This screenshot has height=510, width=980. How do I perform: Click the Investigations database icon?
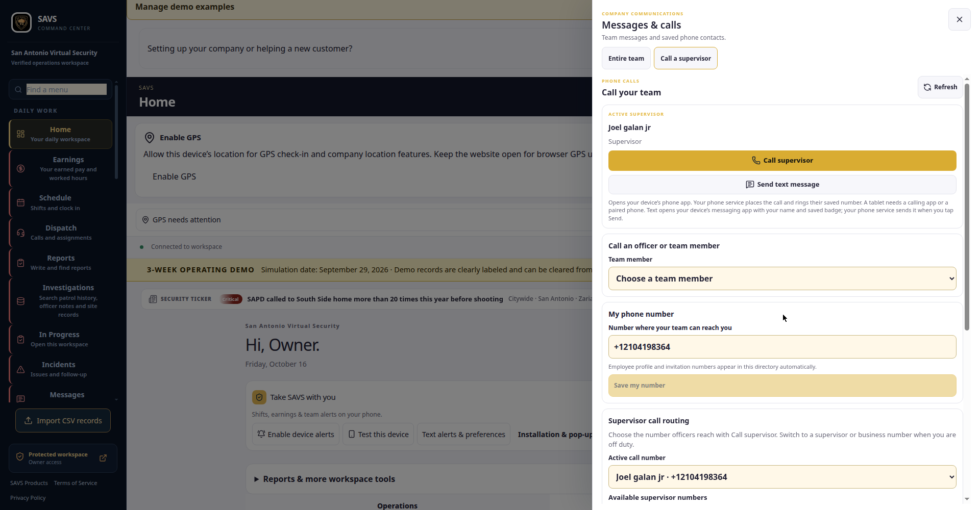point(21,301)
